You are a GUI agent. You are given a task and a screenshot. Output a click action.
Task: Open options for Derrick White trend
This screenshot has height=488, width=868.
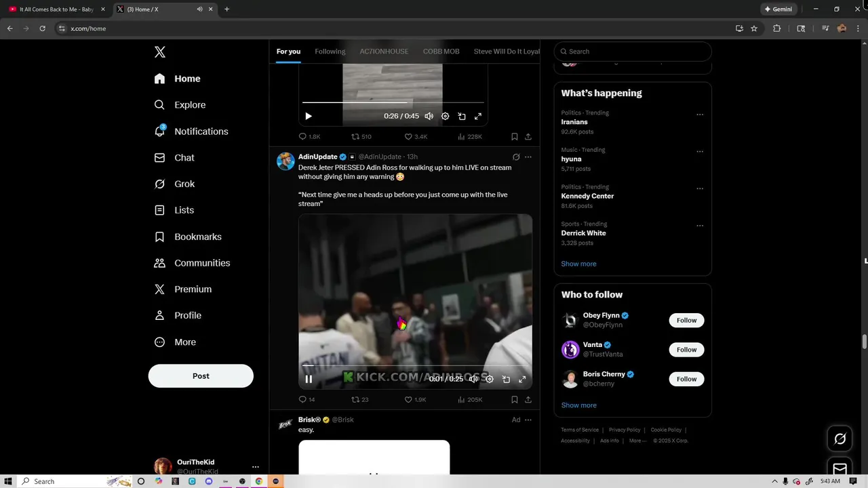(x=700, y=226)
